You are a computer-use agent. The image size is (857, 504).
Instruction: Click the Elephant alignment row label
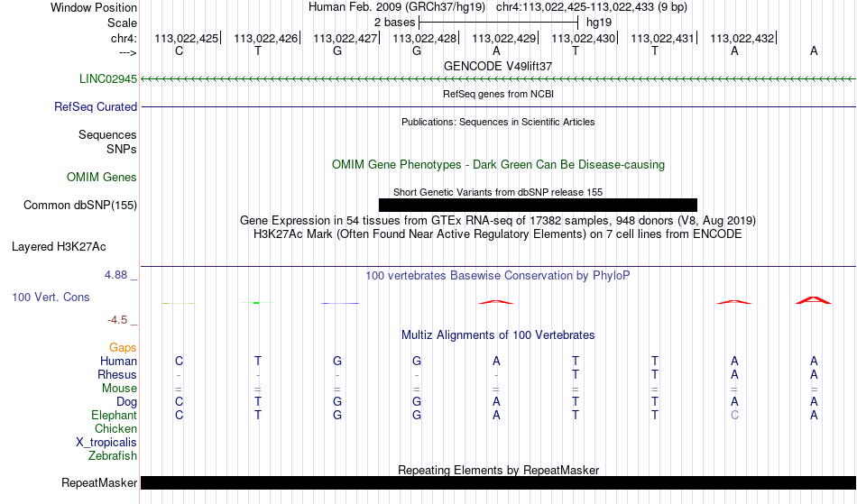pyautogui.click(x=115, y=416)
